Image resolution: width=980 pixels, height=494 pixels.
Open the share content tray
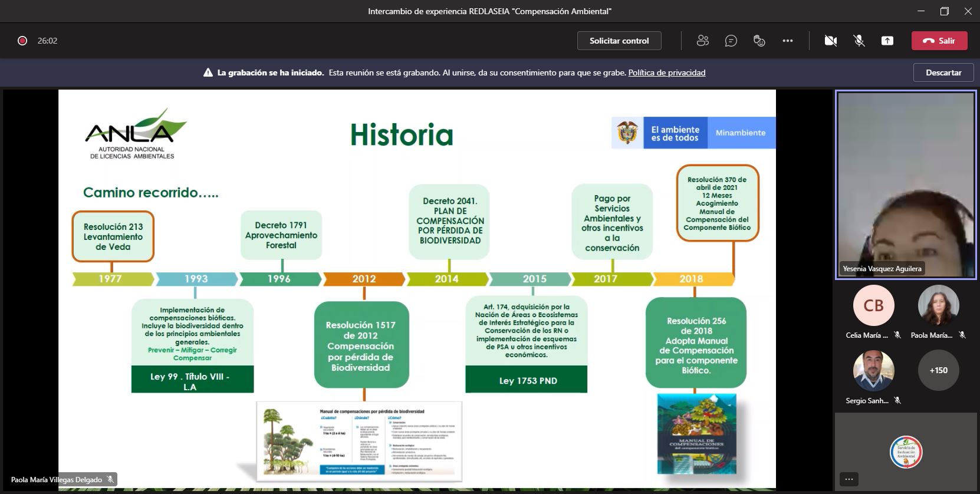(887, 41)
